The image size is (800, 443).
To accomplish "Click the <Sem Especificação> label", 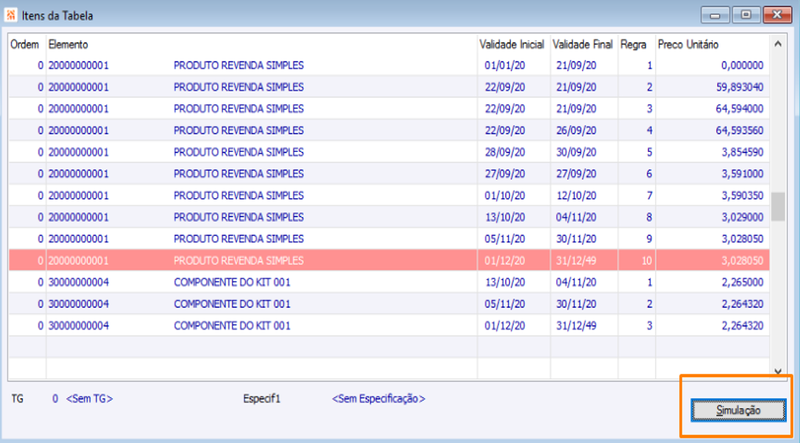I will [x=379, y=399].
